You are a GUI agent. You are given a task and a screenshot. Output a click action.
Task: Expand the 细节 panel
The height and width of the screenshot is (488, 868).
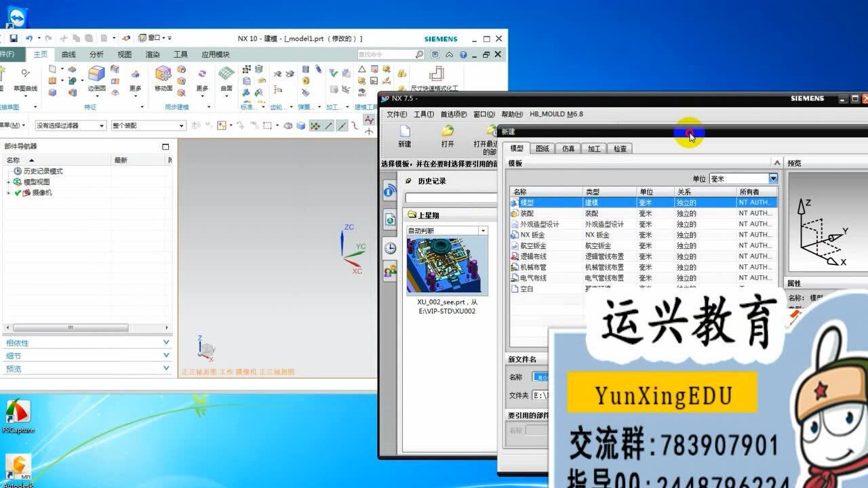(x=88, y=356)
